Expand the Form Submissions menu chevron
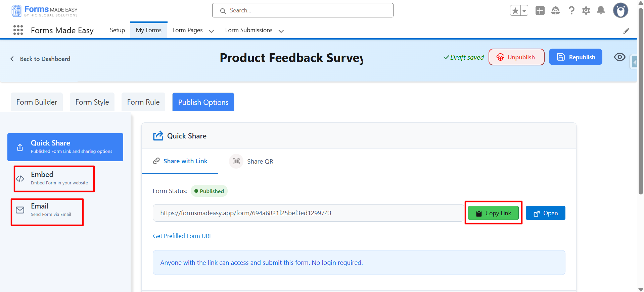This screenshot has height=292, width=644. [281, 31]
